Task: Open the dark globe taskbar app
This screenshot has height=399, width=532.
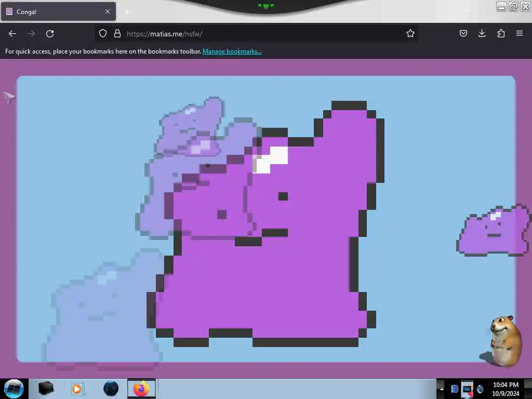Action: 111,389
